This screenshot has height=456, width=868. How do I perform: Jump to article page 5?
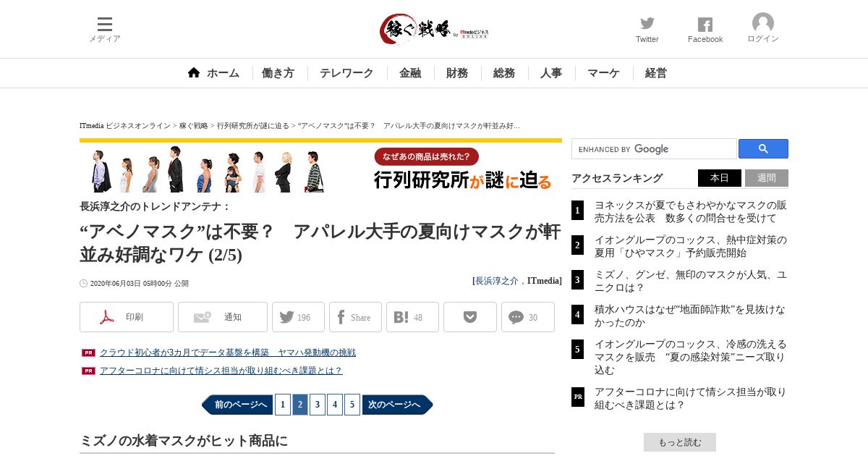pos(352,405)
